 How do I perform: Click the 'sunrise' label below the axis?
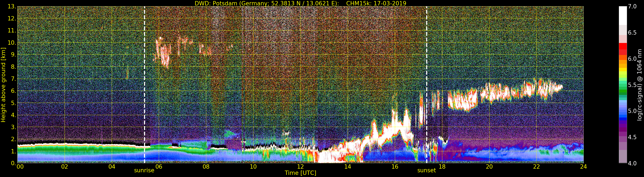[x=144, y=171]
